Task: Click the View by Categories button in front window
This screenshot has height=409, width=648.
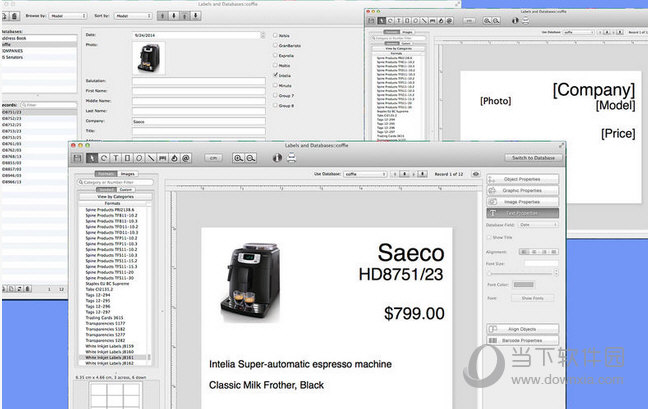Action: pos(115,197)
